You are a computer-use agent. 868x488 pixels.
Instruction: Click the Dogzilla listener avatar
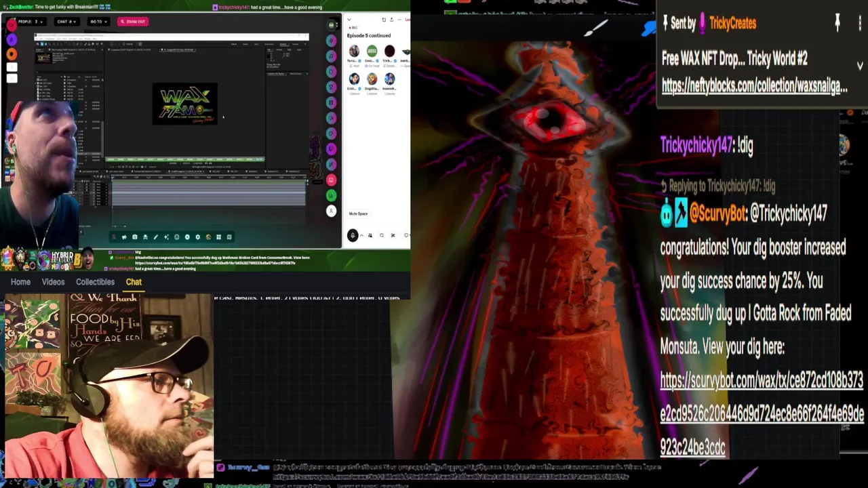coord(372,79)
